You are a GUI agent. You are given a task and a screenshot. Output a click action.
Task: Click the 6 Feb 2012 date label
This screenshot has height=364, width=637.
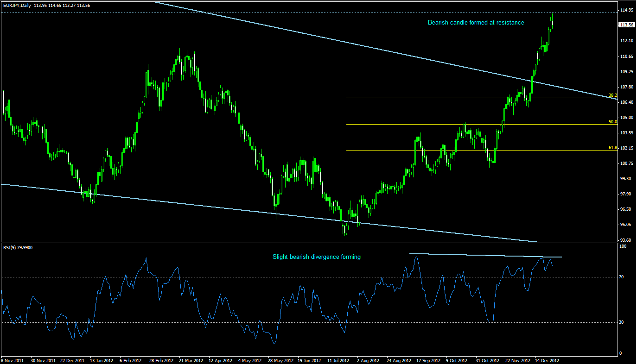[131, 360]
